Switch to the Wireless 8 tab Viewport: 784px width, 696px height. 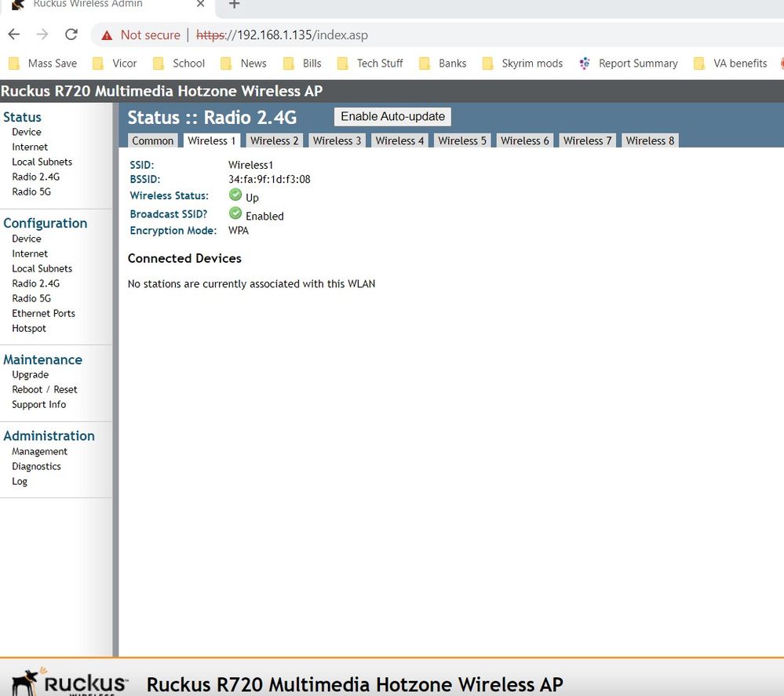point(650,140)
